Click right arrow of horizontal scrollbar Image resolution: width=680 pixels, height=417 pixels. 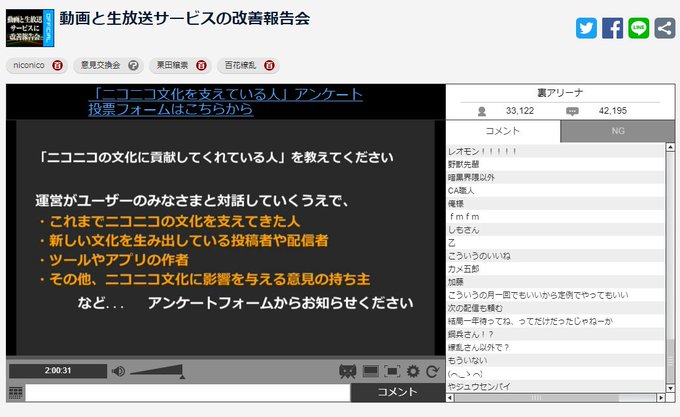(x=661, y=397)
